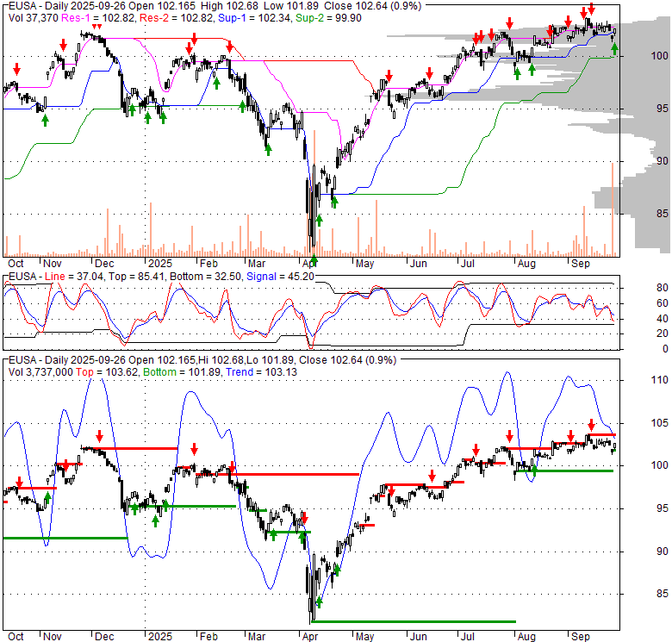This screenshot has height=642, width=672.
Task: Click the pair of small red triangles near December peak
Action: pos(96,27)
